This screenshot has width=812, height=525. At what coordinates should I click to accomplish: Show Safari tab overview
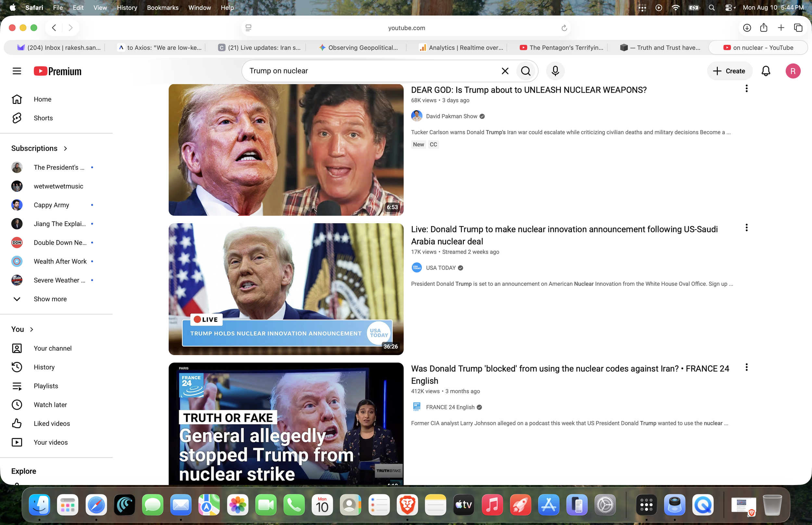click(x=798, y=28)
